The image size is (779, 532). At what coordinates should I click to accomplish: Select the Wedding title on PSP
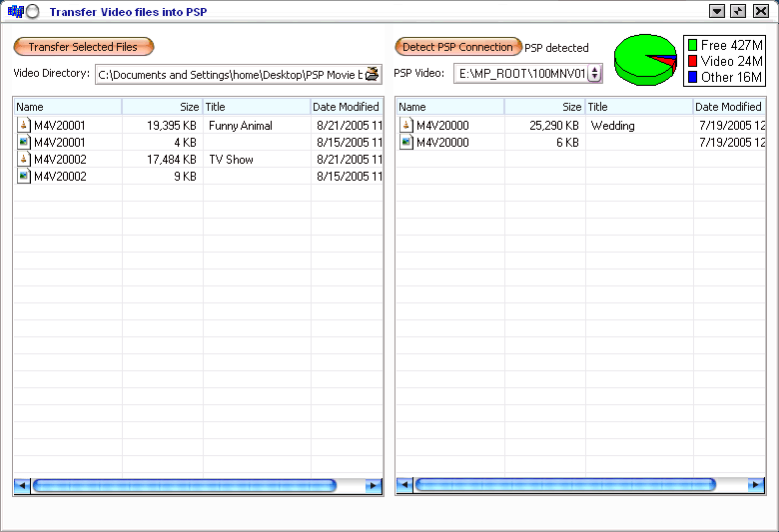click(x=612, y=126)
